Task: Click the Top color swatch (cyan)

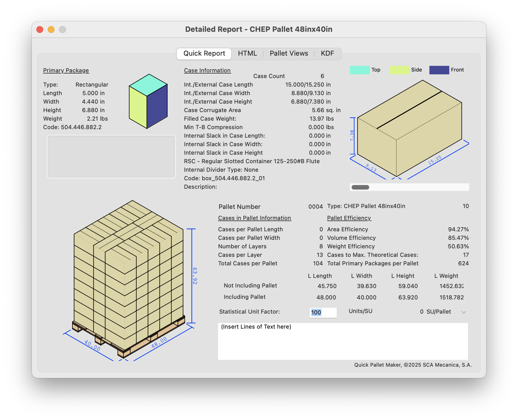Action: (360, 70)
